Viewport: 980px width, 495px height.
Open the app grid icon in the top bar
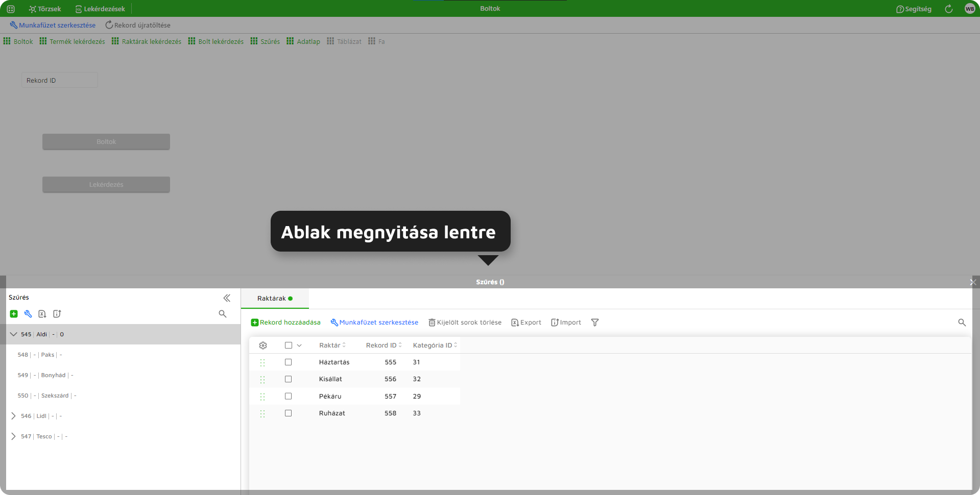(x=11, y=9)
